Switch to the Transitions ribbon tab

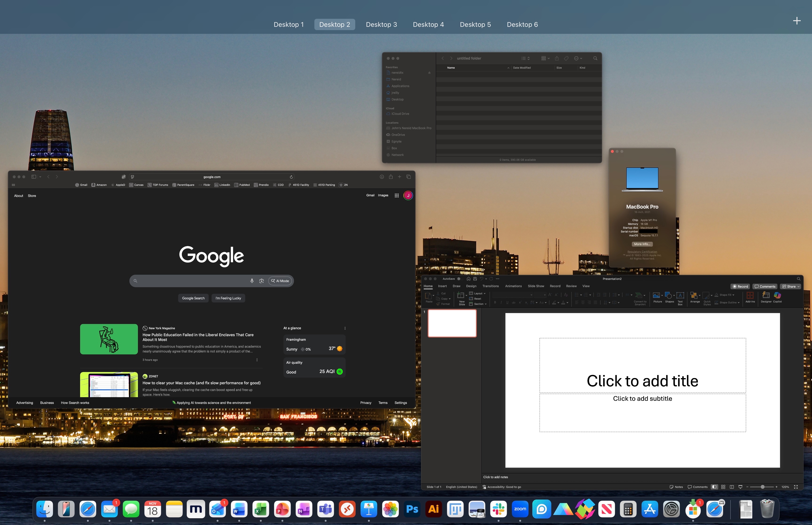click(x=490, y=286)
